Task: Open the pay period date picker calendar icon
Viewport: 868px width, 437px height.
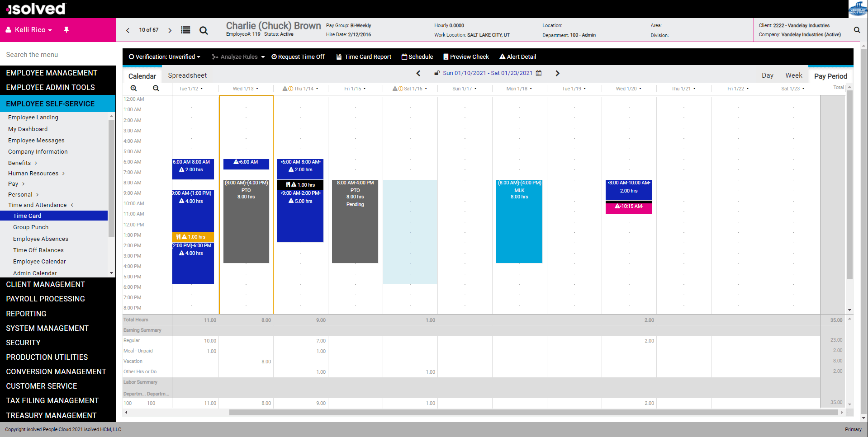Action: click(x=539, y=73)
